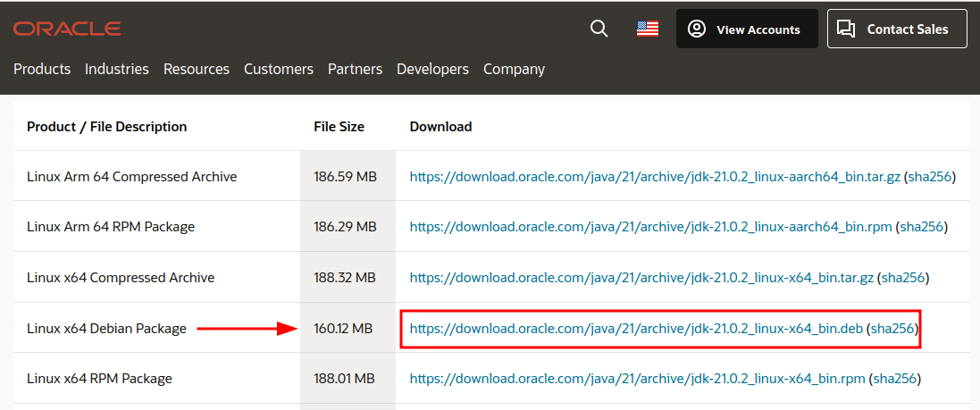The width and height of the screenshot is (980, 410).
Task: Select the Linux x64 RPM Package text
Action: click(99, 378)
